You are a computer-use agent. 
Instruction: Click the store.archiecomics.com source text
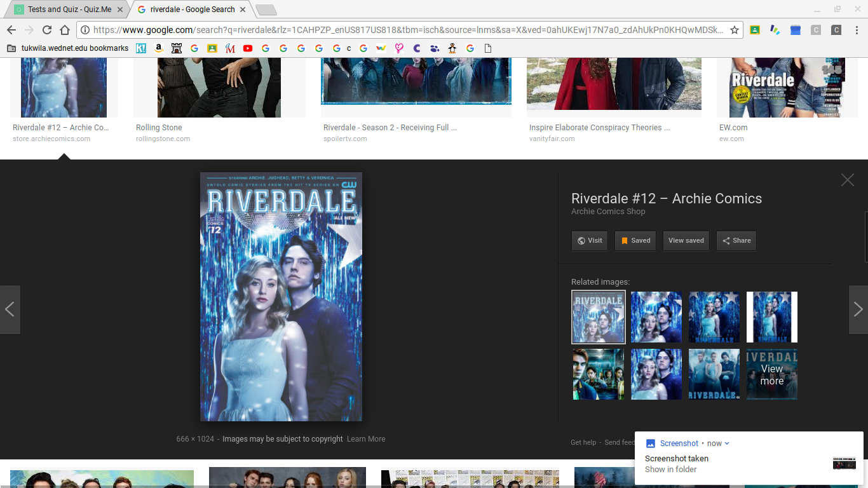51,139
